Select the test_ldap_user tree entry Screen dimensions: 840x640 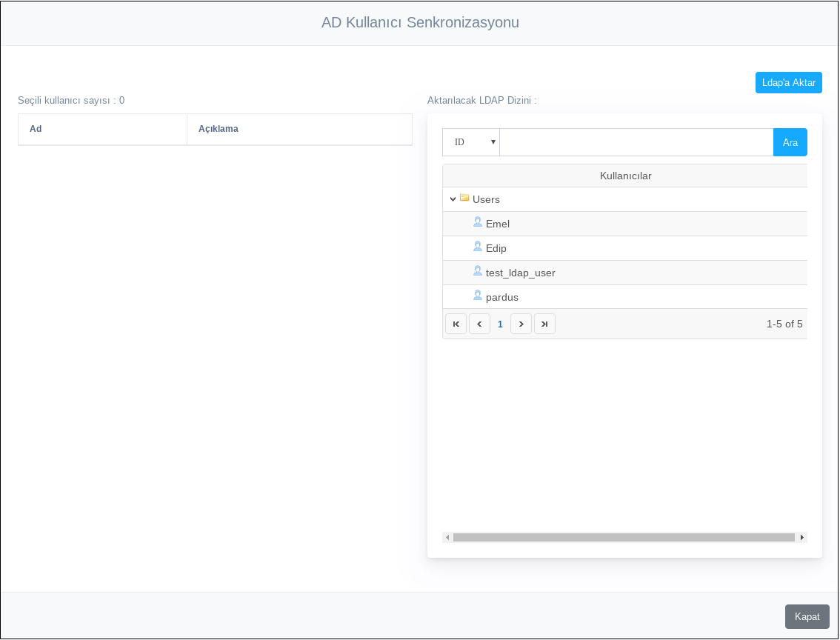point(520,273)
